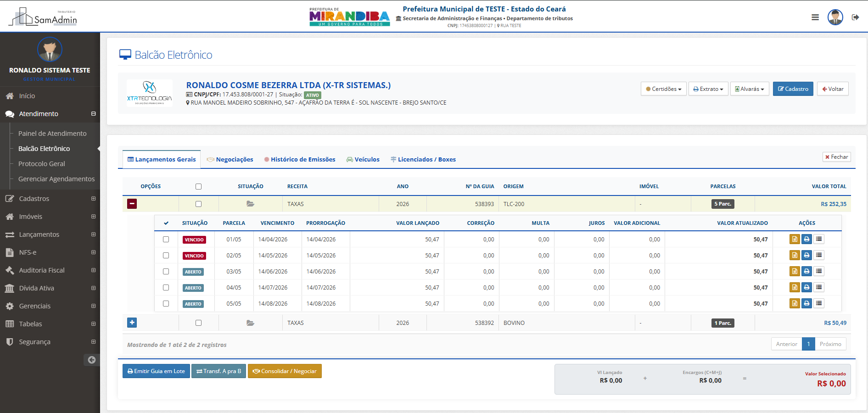This screenshot has width=868, height=413.
Task: Select parcela 01/05 checkbox
Action: coord(166,239)
